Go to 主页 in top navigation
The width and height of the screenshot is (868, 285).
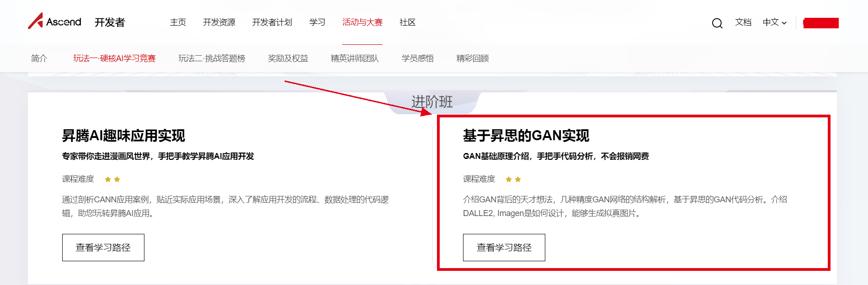click(x=178, y=22)
